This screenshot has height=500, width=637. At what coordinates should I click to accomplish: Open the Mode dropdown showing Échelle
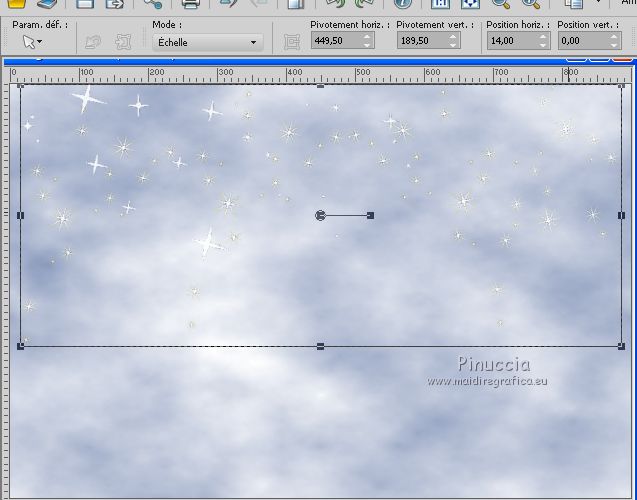tap(207, 42)
